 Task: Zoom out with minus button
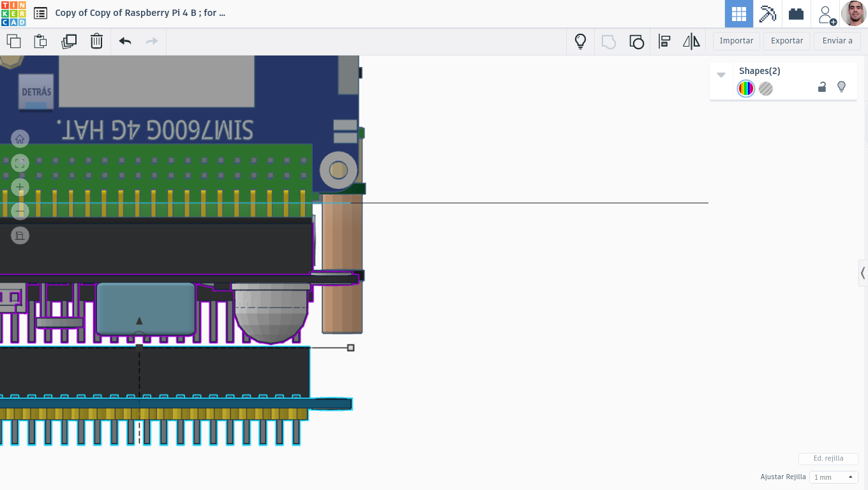click(x=20, y=211)
